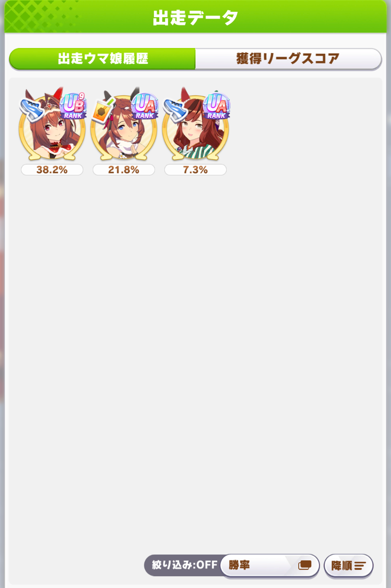391x588 pixels.
Task: Click the UB9 rank badge
Action: (x=73, y=106)
